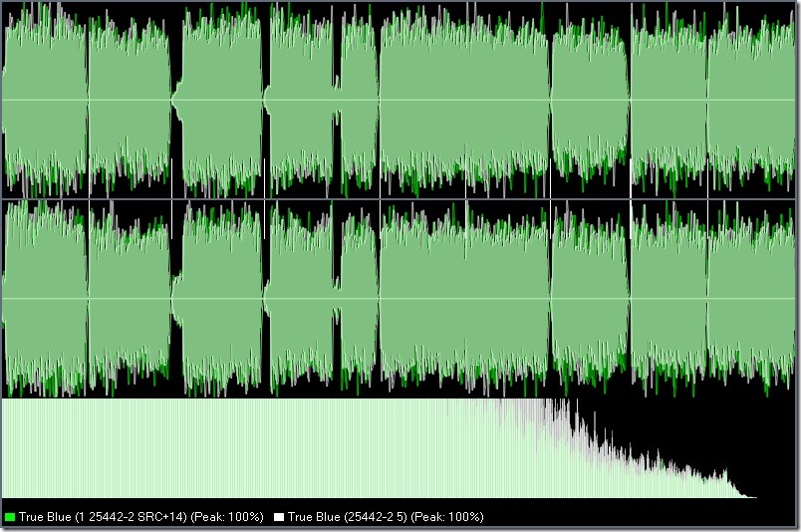Select the second track segment in upper waveform
Viewport: 801px width, 532px height.
coord(130,100)
